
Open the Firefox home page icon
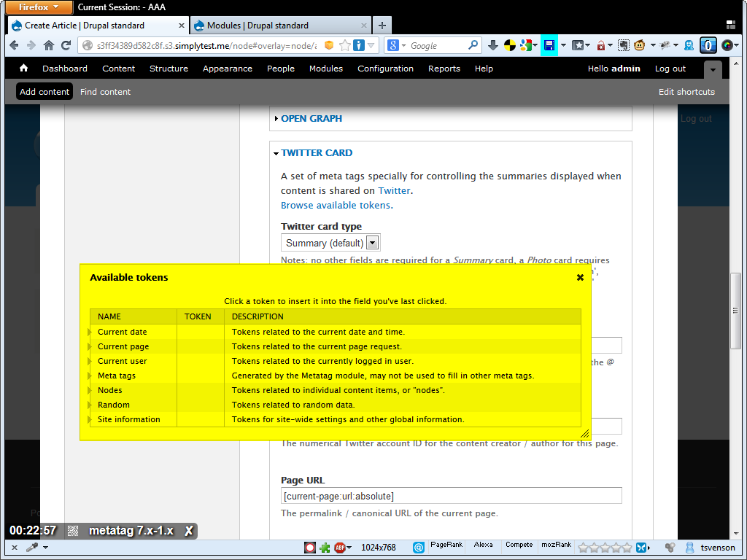[x=49, y=45]
